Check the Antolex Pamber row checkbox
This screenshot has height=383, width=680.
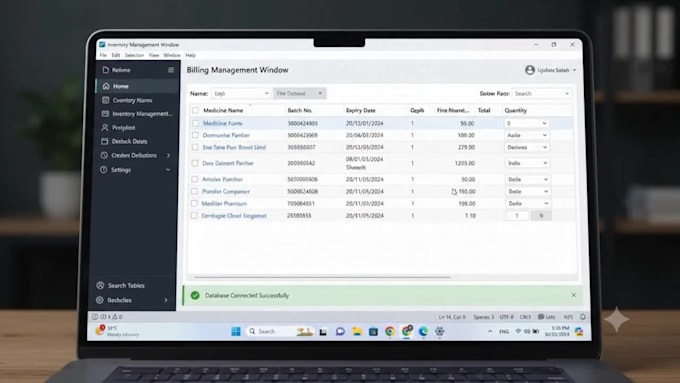[x=194, y=179]
